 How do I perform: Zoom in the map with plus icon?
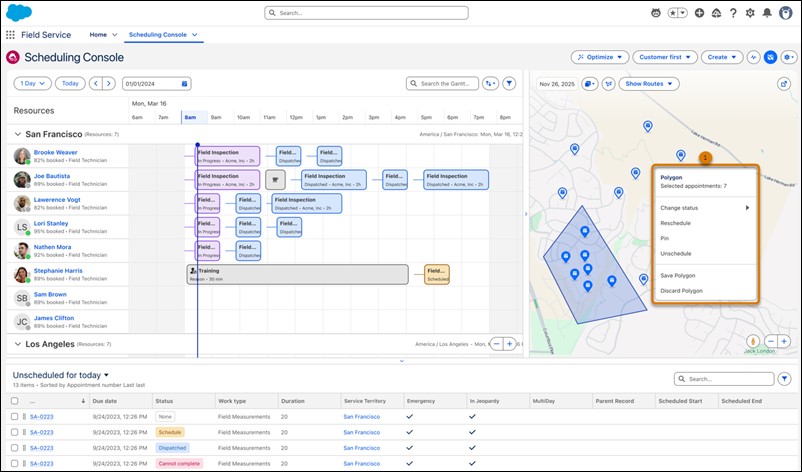(x=784, y=341)
